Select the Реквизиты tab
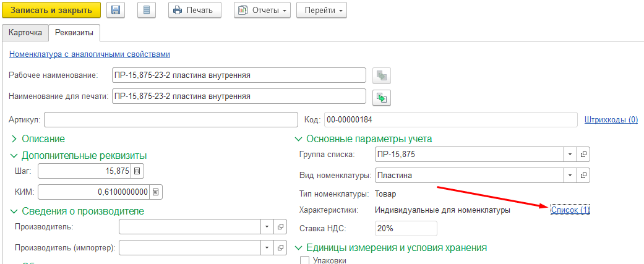 (74, 32)
